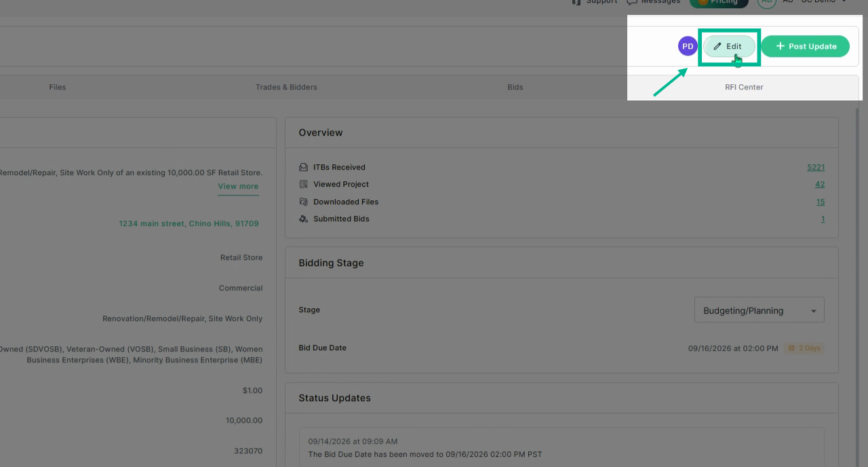Screen dimensions: 868x467
Task: Click the ITBs Received envelope icon
Action: pyautogui.click(x=304, y=167)
